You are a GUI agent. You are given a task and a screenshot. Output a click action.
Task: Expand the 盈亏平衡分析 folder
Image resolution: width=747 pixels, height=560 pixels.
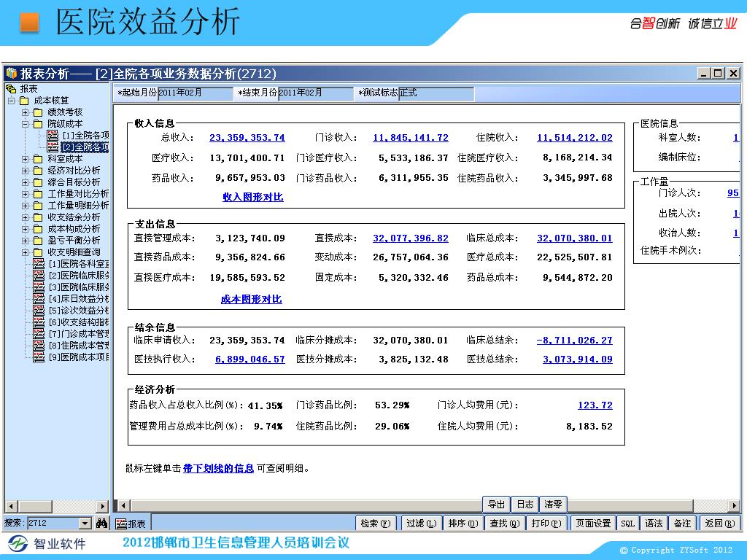pyautogui.click(x=26, y=241)
